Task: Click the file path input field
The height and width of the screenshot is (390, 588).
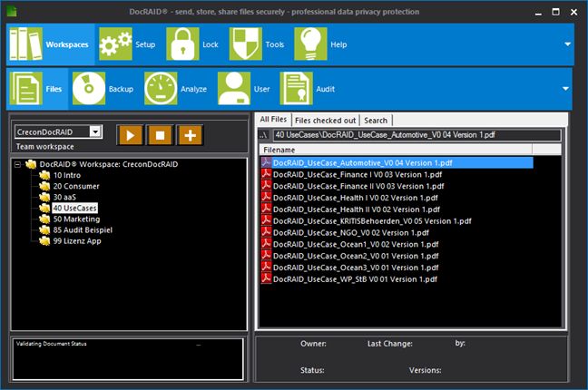Action: 417,135
